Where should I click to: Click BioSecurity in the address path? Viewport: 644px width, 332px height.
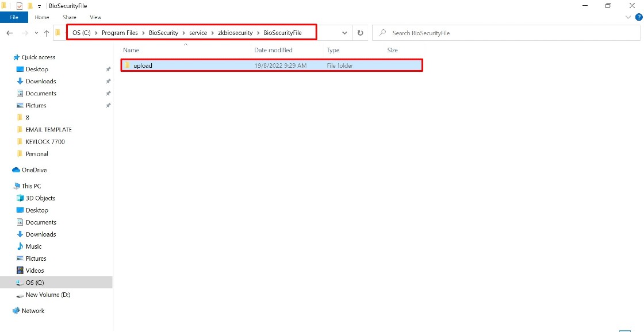tap(163, 33)
